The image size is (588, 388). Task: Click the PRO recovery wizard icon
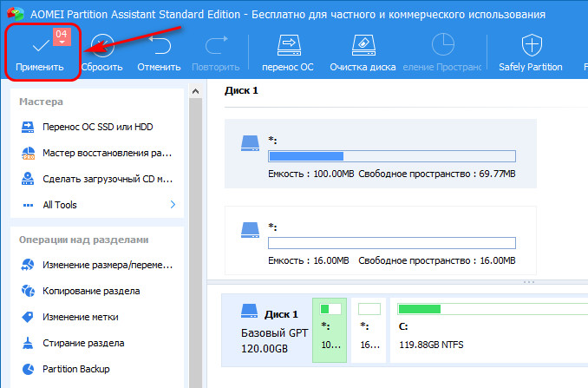28,153
